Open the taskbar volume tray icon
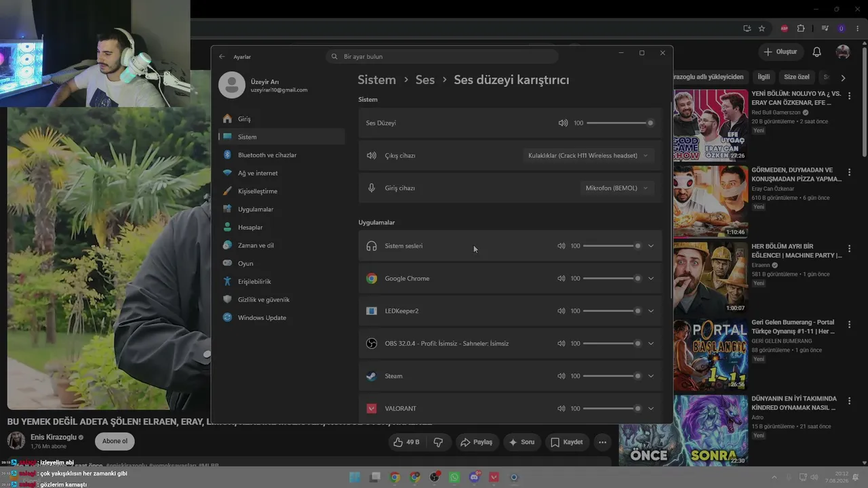 [x=814, y=478]
